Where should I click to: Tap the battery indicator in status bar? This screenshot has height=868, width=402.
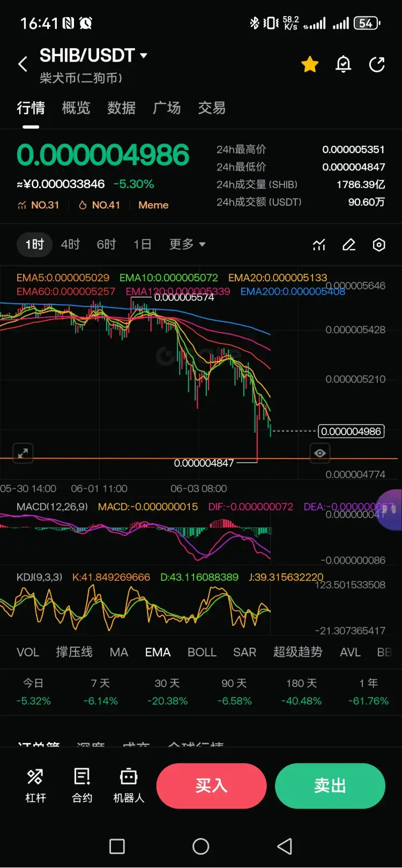[367, 23]
